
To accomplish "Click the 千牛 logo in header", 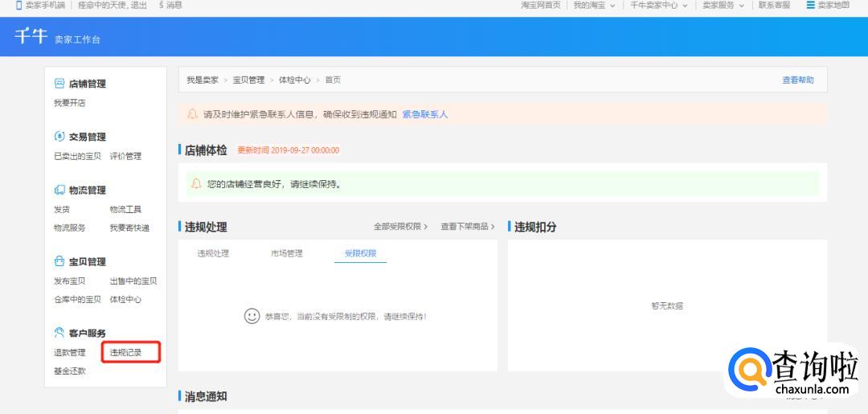I will pyautogui.click(x=31, y=37).
